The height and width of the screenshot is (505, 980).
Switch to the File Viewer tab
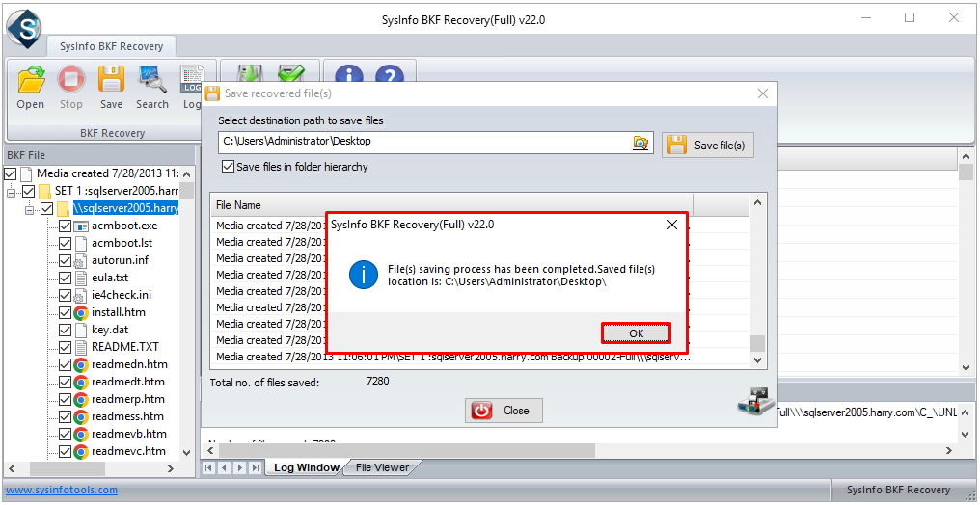click(x=382, y=467)
